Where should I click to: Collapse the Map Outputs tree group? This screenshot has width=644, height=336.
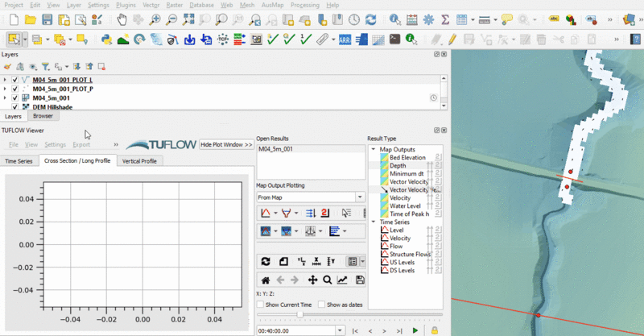pos(374,149)
